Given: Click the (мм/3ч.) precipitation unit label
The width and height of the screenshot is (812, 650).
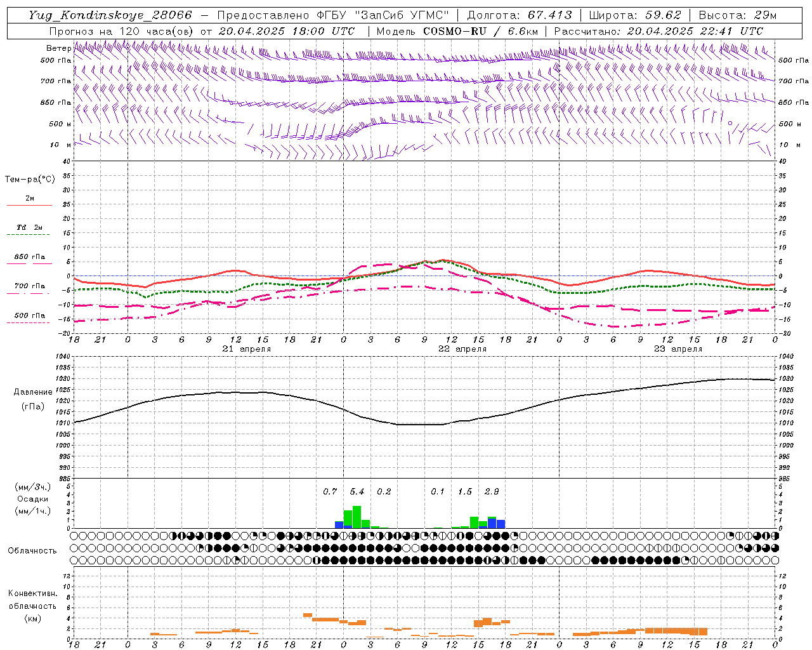Looking at the screenshot, I should point(32,487).
